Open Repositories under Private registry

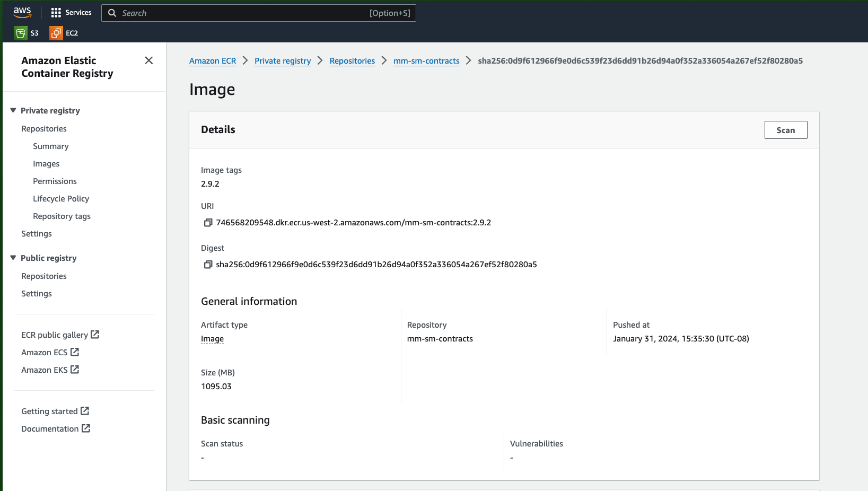(x=44, y=129)
